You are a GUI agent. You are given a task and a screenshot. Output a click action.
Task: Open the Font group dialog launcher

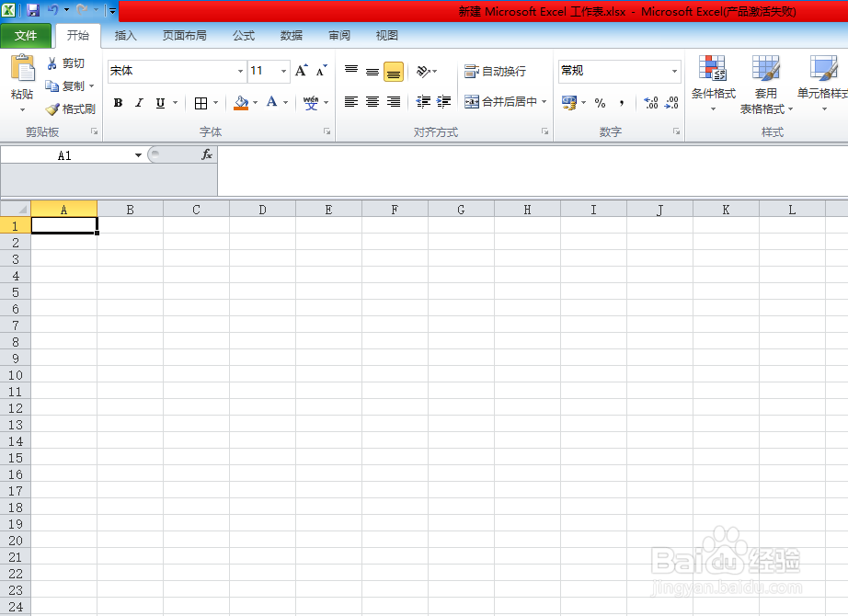[327, 131]
